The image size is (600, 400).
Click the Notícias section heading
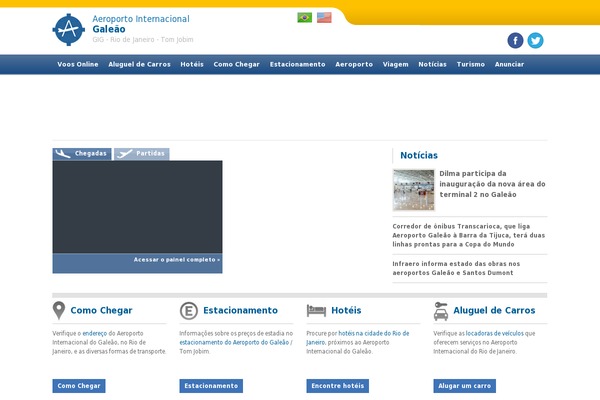pos(419,155)
